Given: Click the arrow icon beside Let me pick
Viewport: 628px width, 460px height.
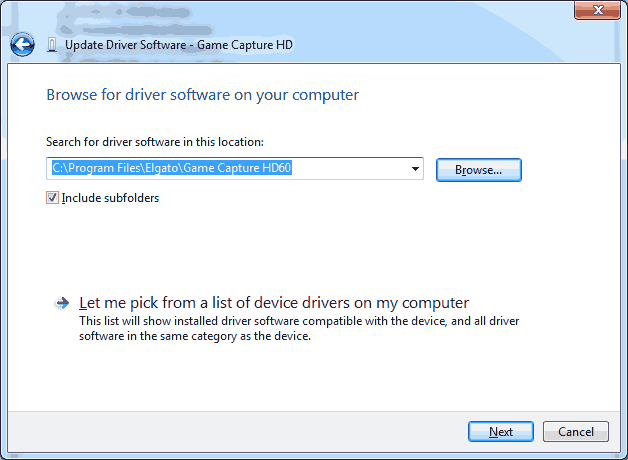Looking at the screenshot, I should 62,303.
